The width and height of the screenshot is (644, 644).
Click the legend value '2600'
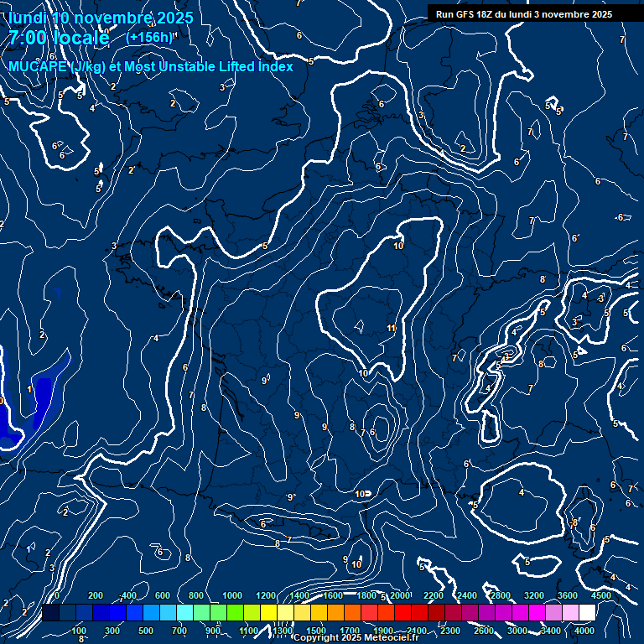coord(484,631)
